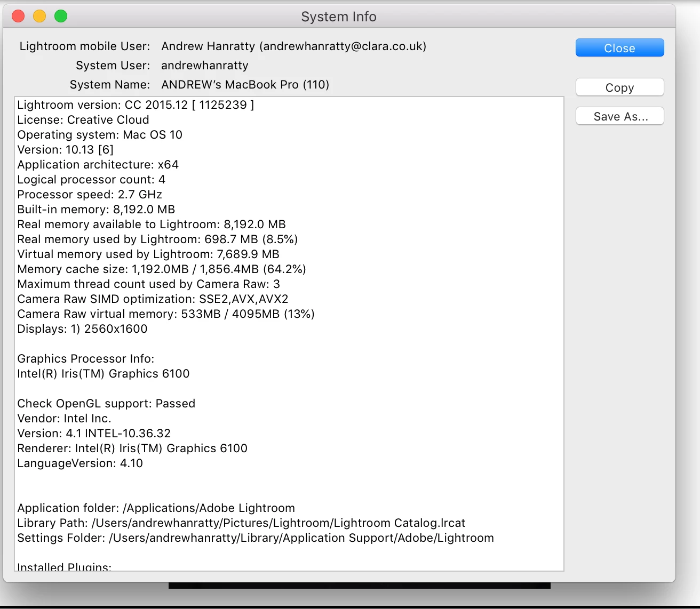
Task: Select the Settings Folder line
Action: (256, 538)
